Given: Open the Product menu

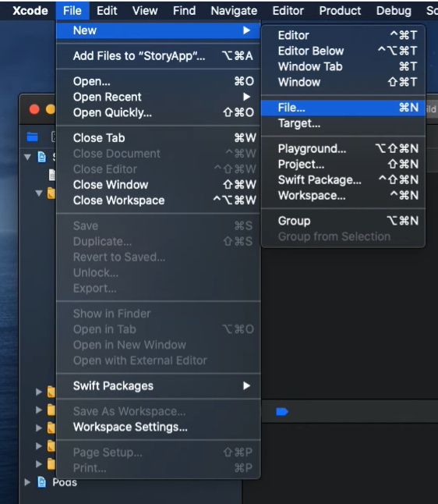Looking at the screenshot, I should click(x=340, y=11).
